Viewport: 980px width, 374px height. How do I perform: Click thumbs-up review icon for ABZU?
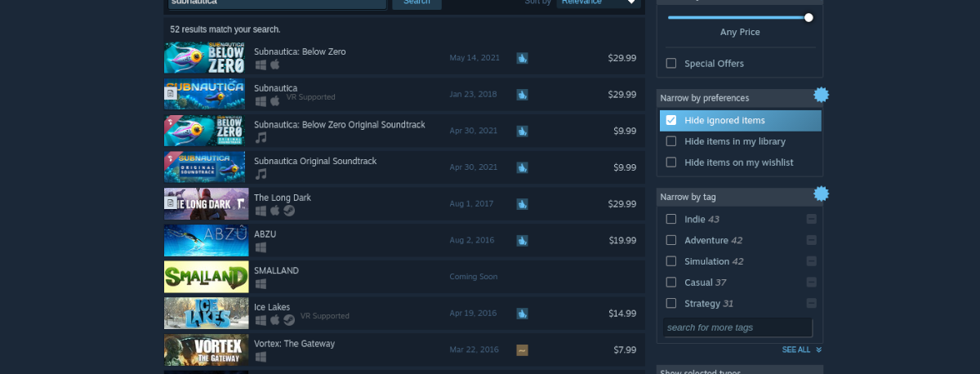[522, 241]
